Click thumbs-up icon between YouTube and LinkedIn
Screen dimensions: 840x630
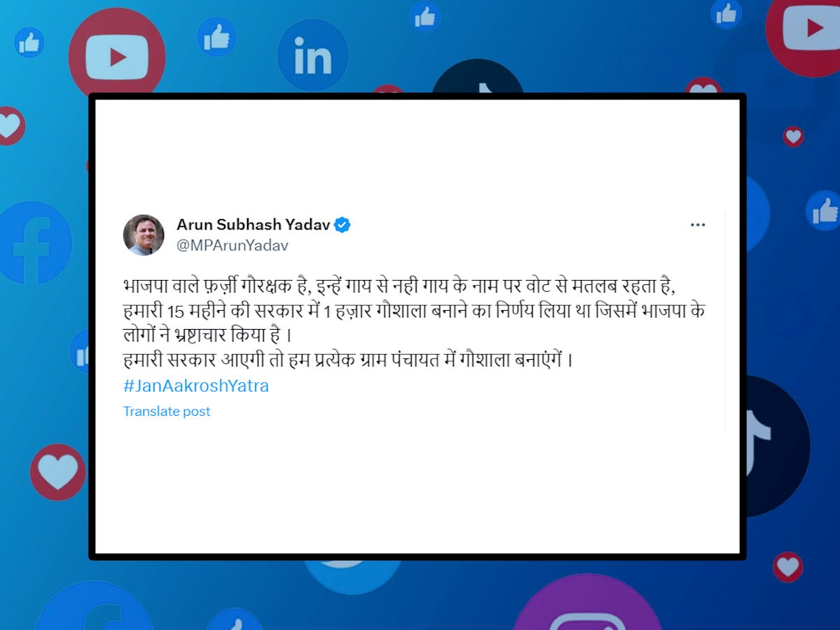(216, 36)
